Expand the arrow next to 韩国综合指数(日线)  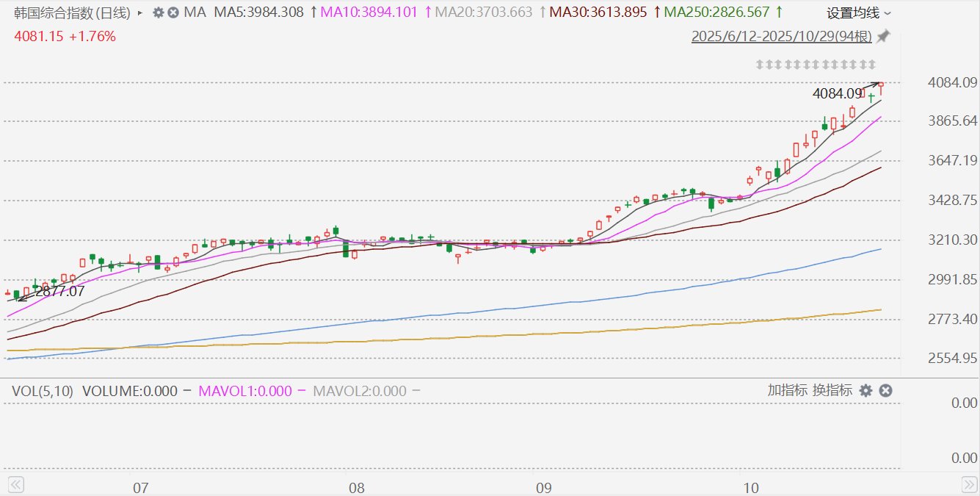point(140,12)
